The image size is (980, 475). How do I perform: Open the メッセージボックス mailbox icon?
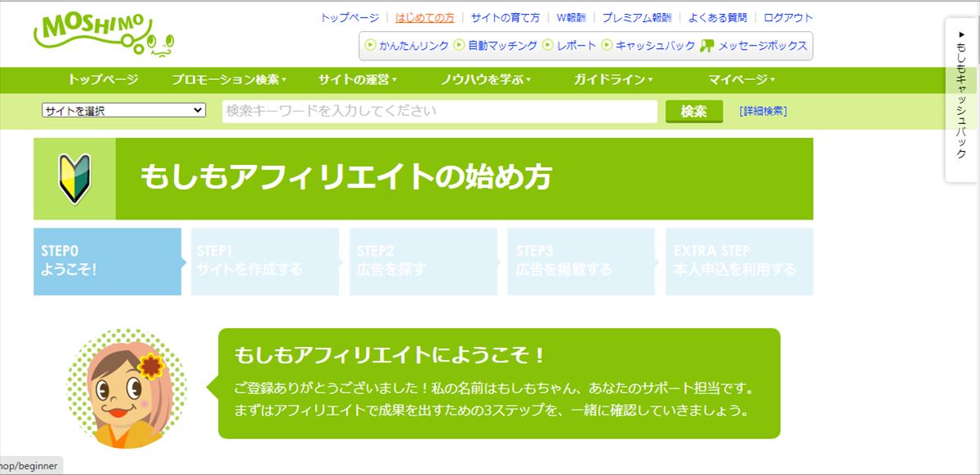(707, 46)
